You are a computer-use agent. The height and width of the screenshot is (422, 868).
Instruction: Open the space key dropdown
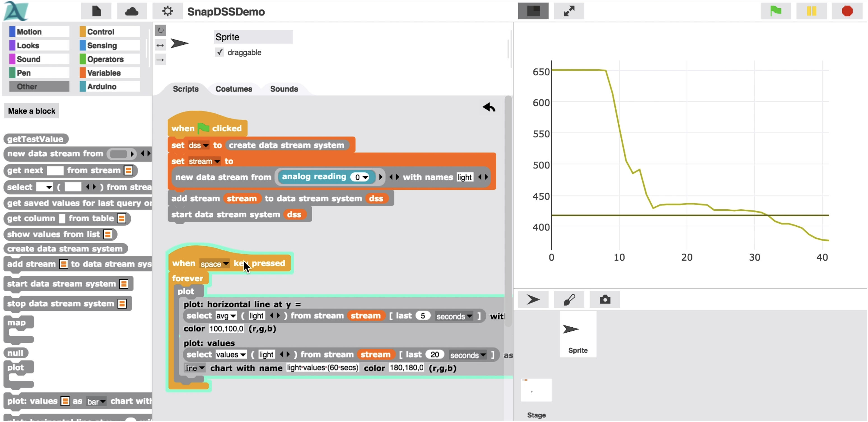point(226,263)
